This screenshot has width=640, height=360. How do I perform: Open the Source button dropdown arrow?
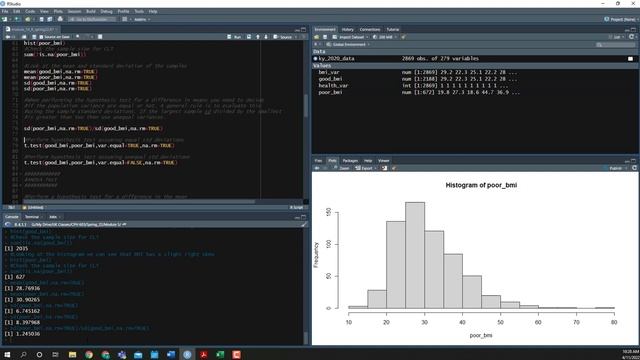[x=295, y=37]
